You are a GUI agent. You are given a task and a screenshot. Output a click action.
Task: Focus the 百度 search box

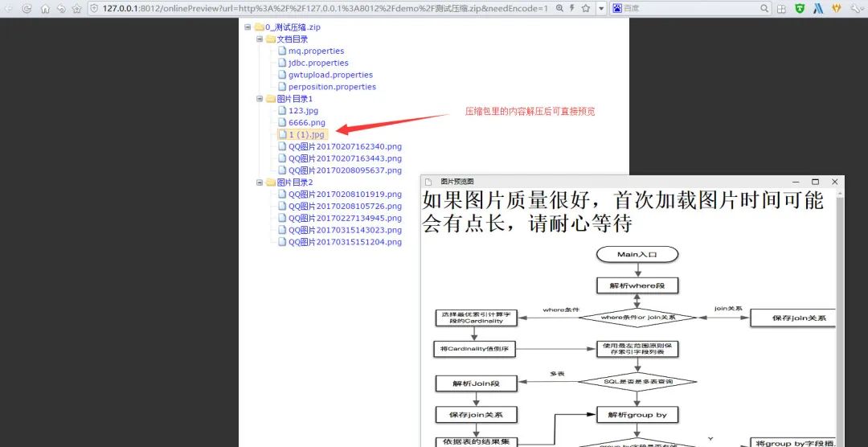(690, 8)
